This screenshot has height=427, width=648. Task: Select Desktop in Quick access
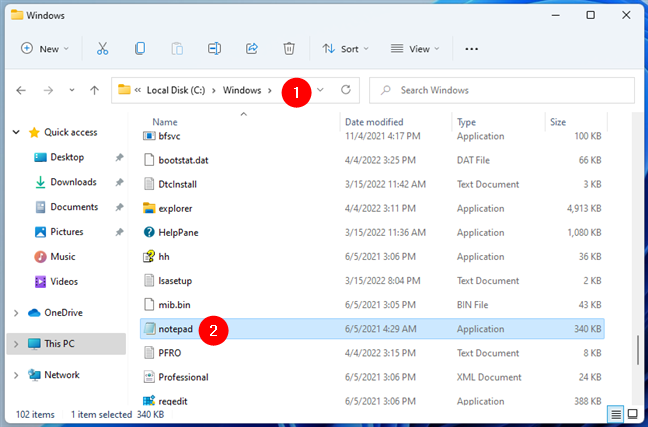pos(67,157)
